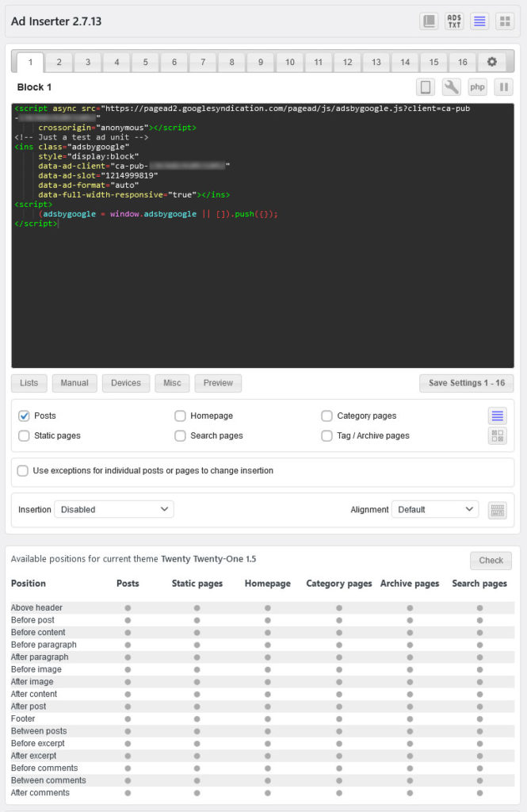Open the alignment keyboard style icon
Screen dimensions: 527x812
[498, 510]
